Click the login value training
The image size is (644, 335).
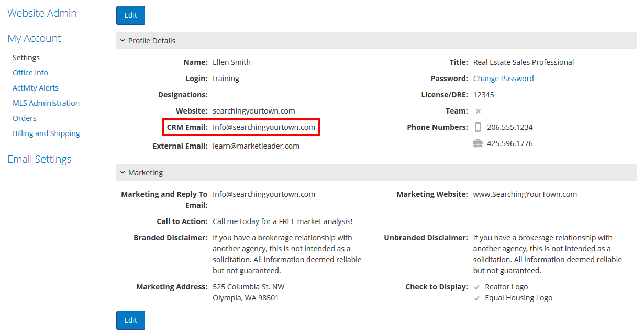tap(226, 79)
